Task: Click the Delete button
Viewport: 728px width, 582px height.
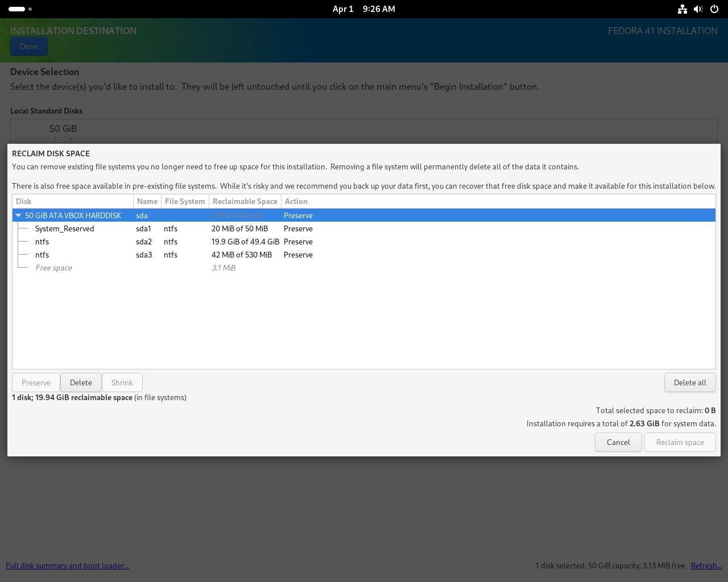Action: (81, 383)
